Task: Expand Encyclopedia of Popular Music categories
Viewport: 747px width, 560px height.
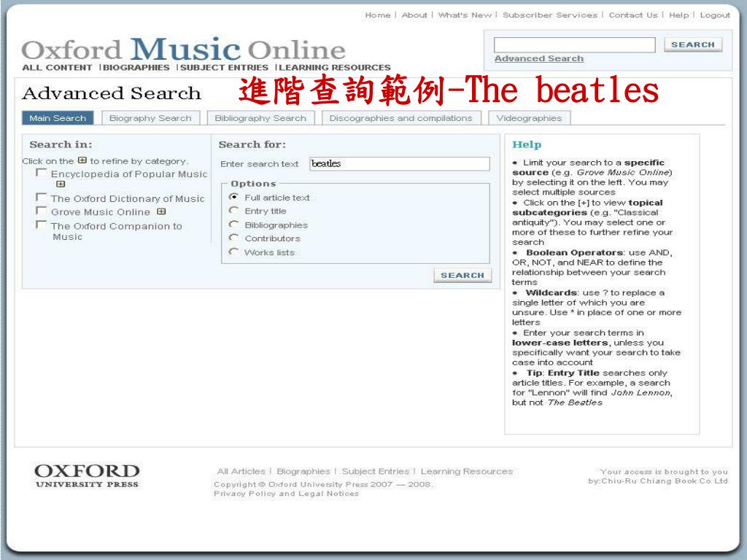Action: tap(61, 184)
